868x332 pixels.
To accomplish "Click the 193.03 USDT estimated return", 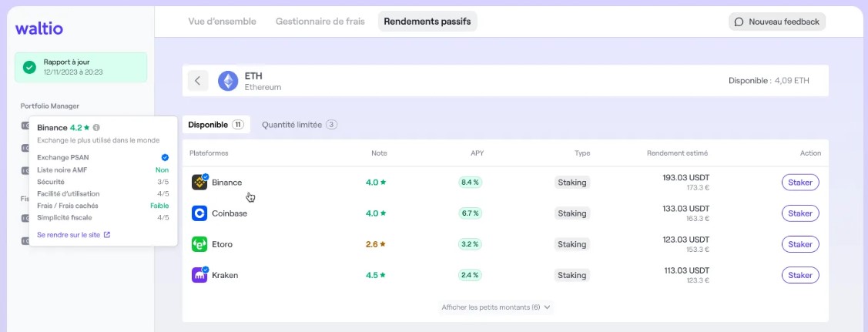I will tap(686, 178).
